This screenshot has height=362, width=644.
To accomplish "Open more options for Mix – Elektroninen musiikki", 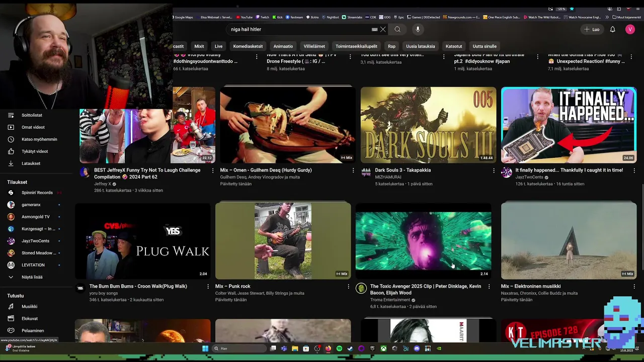I will click(x=634, y=287).
